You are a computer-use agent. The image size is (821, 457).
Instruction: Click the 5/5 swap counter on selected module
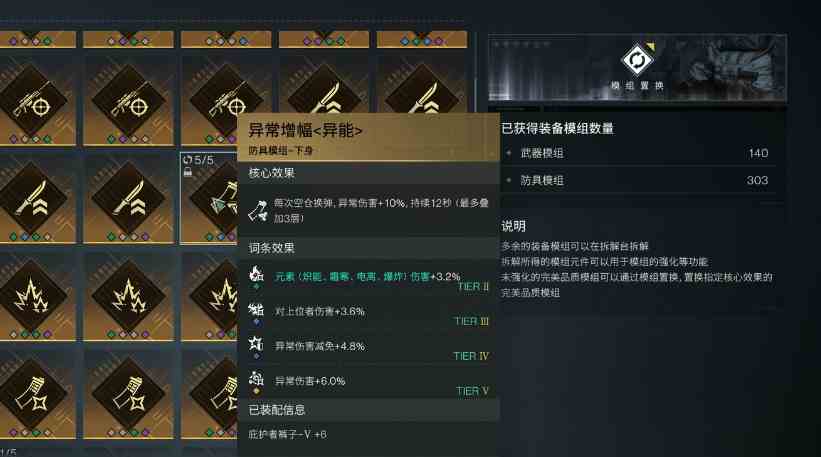(x=199, y=160)
